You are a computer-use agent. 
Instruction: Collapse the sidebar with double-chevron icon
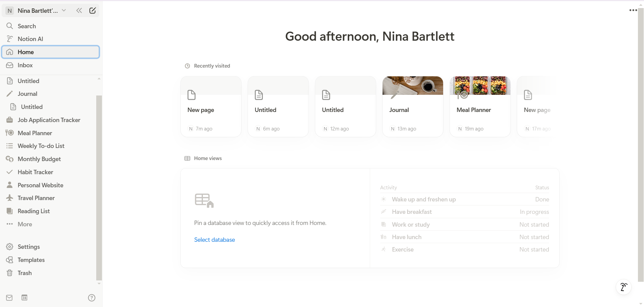pyautogui.click(x=79, y=10)
